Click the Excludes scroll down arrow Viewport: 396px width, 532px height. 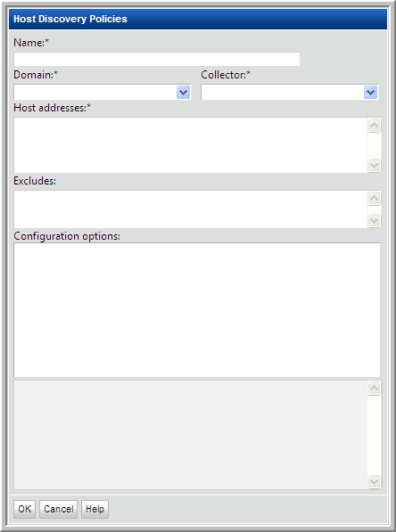click(x=375, y=220)
